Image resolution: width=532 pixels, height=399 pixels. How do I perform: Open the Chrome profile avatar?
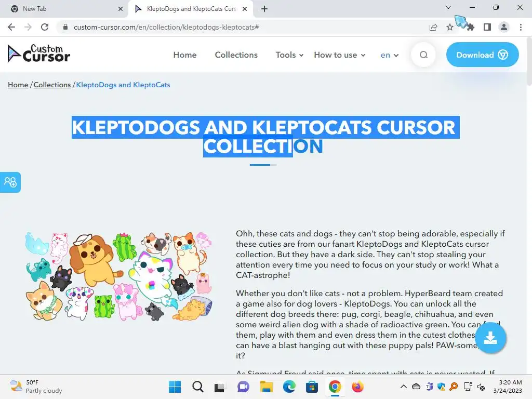click(x=504, y=27)
